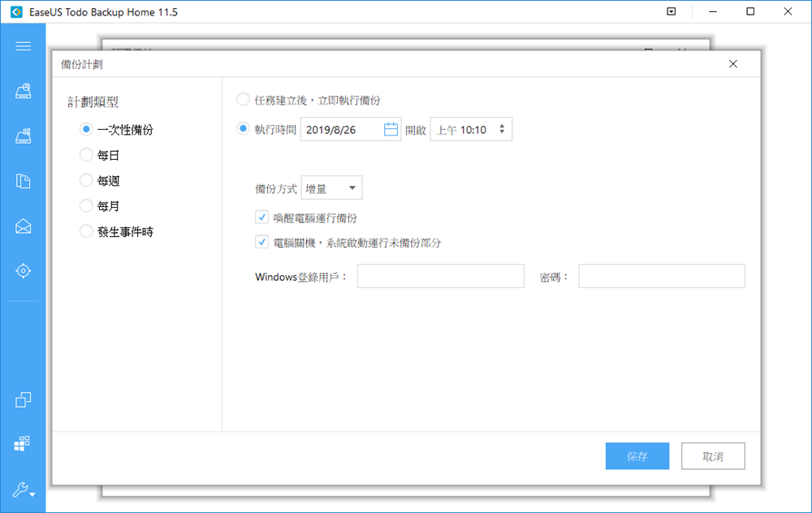The image size is (812, 513).
Task: Click the 備份計劃 dialog title
Action: coord(82,65)
